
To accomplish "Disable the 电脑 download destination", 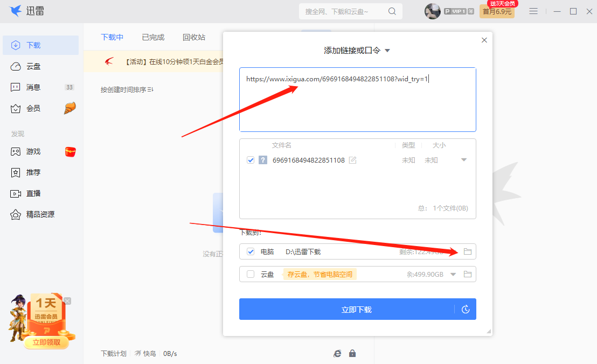I will [251, 251].
